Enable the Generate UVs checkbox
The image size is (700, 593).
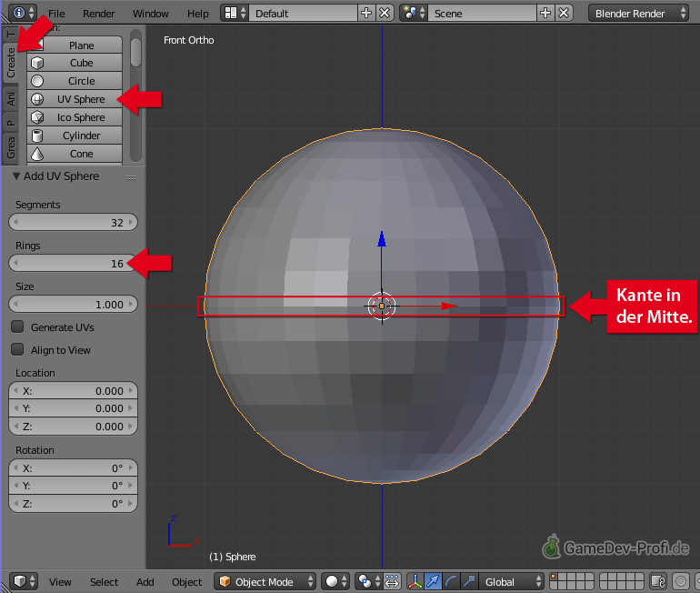tap(17, 327)
